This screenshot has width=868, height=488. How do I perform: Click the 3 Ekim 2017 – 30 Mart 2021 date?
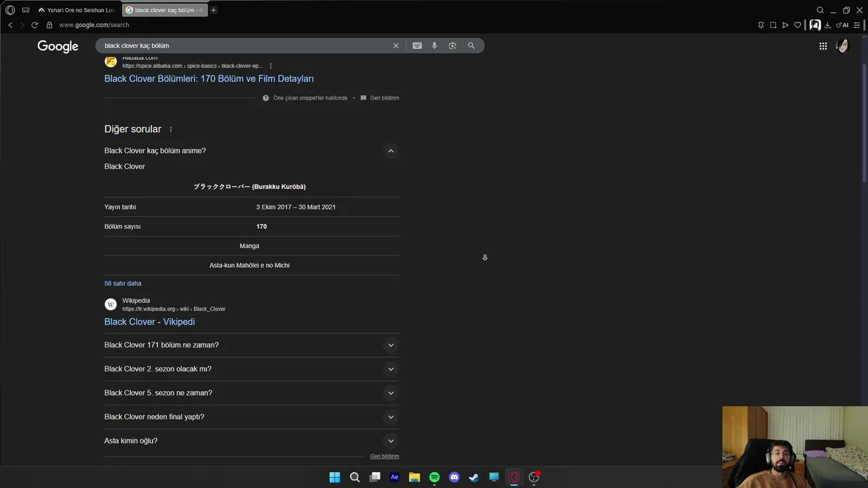pos(296,207)
